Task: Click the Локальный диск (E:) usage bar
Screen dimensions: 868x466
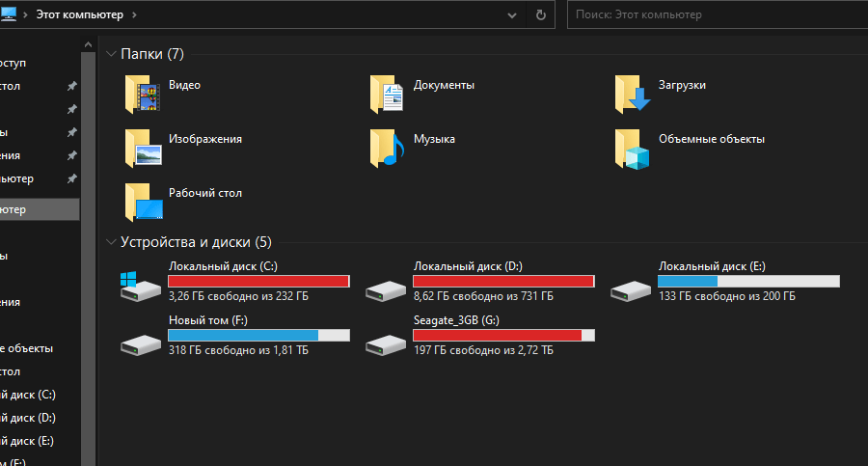Action: point(748,281)
